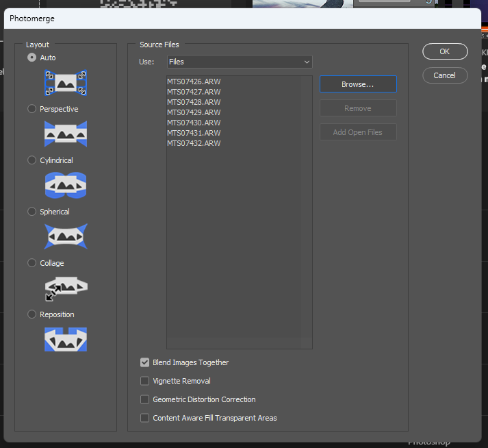Screen dimensions: 488x448
Task: Choose the Reposition layout option
Action: click(31, 314)
